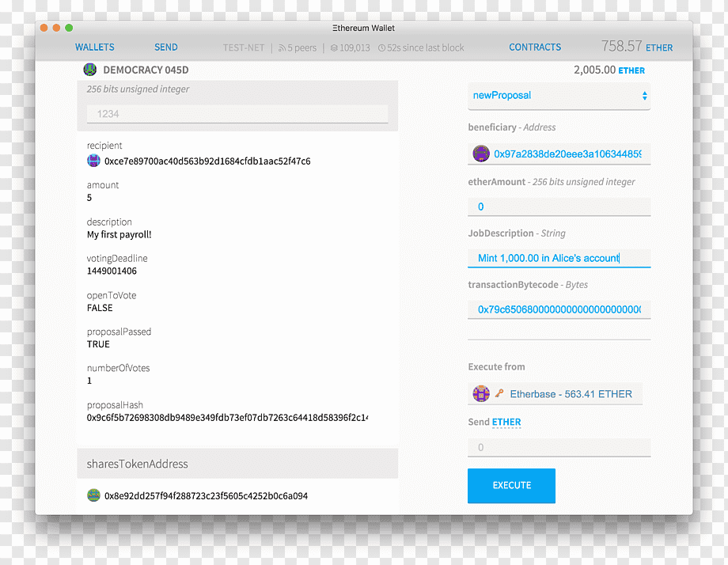The height and width of the screenshot is (565, 728).
Task: Click the 'transactionBytecode - Bytes' label
Action: point(528,285)
